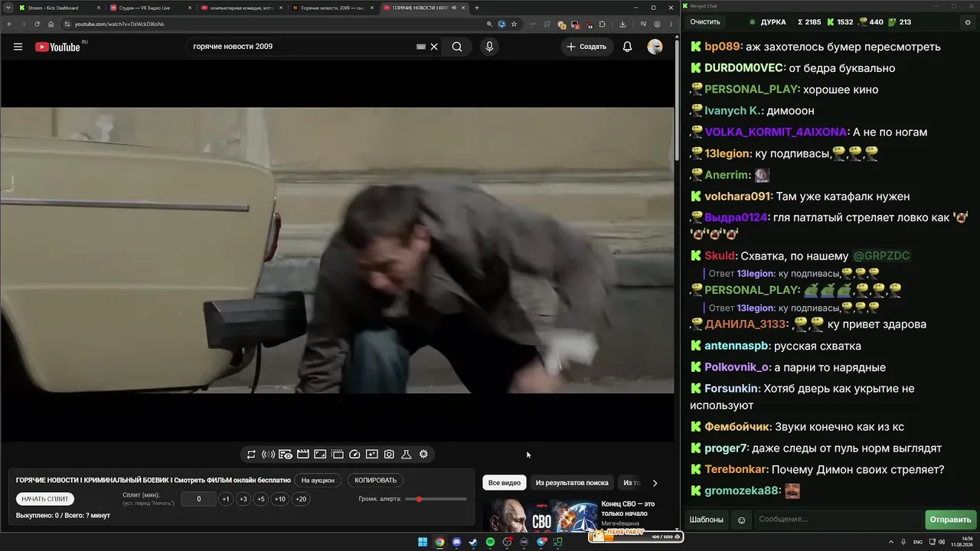Open Chrome from the taskbar
Image resolution: width=980 pixels, height=551 pixels.
pos(439,542)
